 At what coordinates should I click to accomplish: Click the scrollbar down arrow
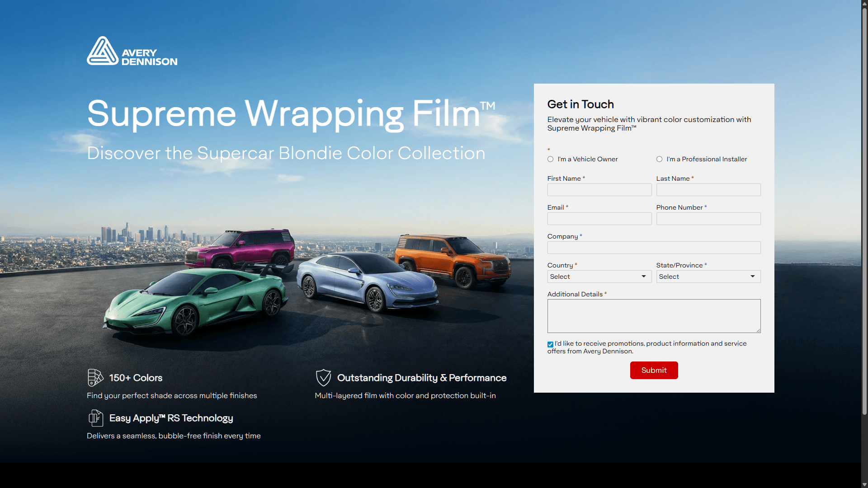tap(864, 484)
